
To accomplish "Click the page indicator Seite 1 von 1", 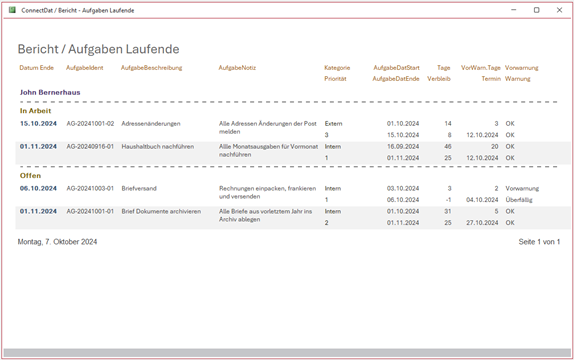I will (539, 242).
